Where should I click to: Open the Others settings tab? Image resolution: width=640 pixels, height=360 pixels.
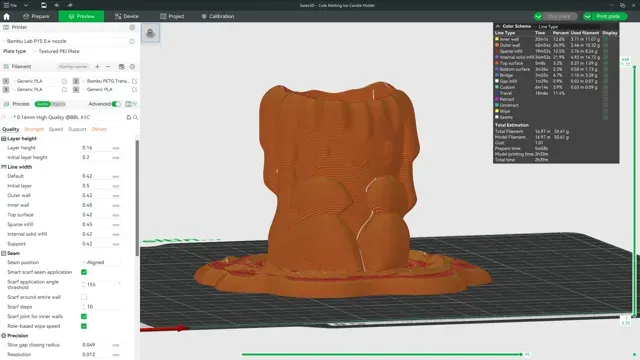point(99,129)
